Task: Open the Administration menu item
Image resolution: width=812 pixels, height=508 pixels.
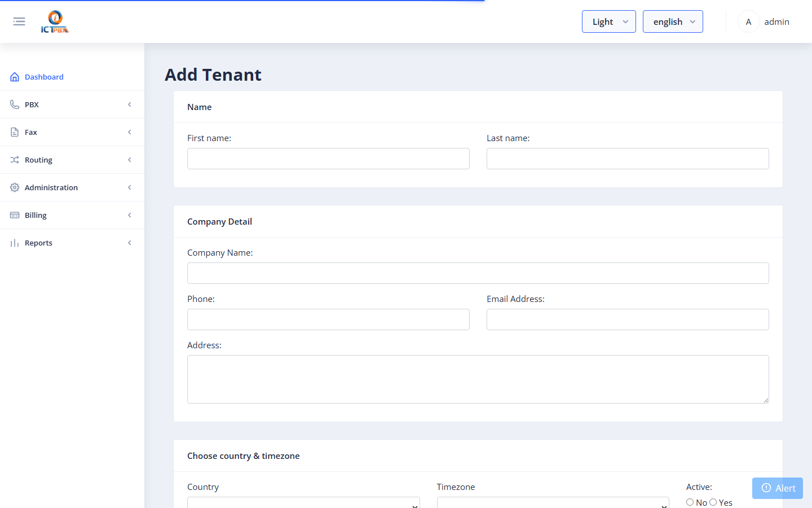Action: click(72, 187)
